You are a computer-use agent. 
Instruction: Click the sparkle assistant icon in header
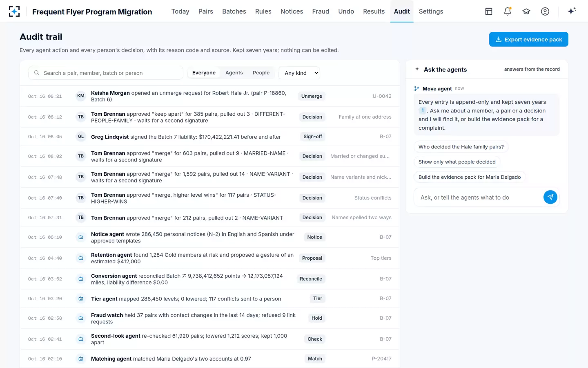[572, 11]
